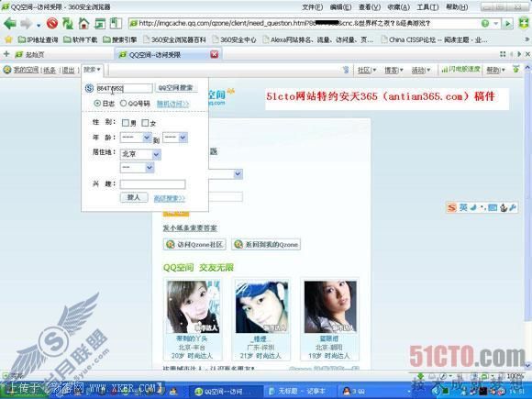Add a new tab with plus icon
Image resolution: width=532 pixels, height=399 pixels.
coord(6,54)
